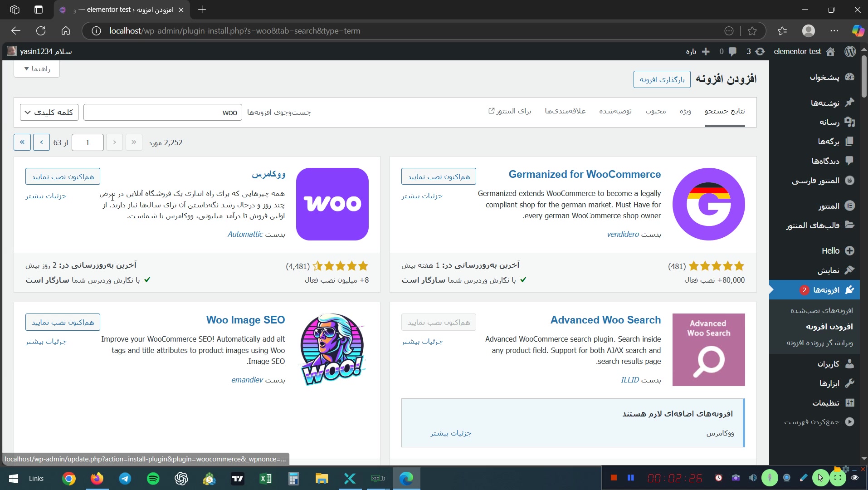868x490 pixels.
Task: Click the 'بارگذاری افزونه' upload plugin button
Action: click(x=662, y=79)
